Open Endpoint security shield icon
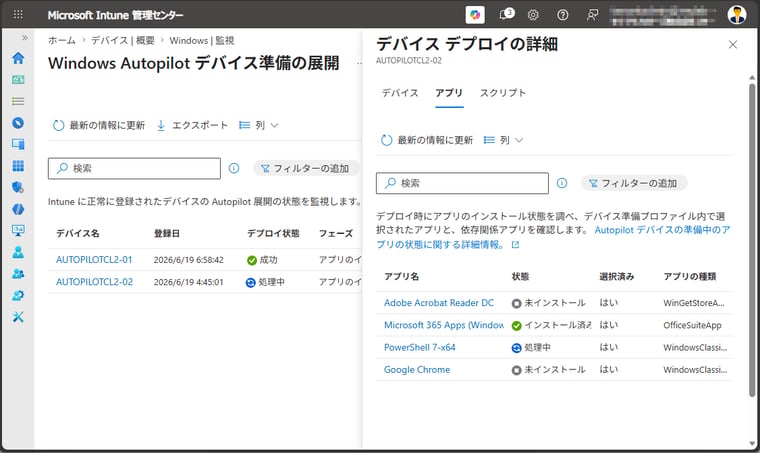The image size is (760, 453). tap(18, 187)
